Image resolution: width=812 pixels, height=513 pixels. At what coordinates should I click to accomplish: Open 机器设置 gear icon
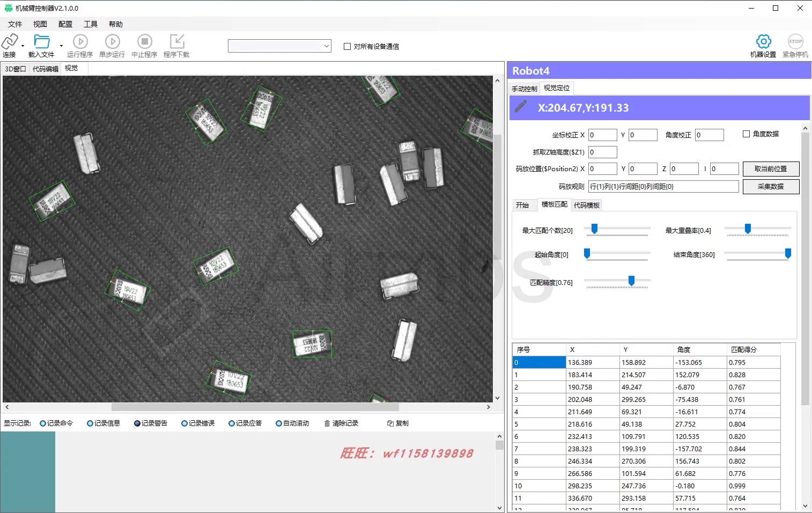763,42
